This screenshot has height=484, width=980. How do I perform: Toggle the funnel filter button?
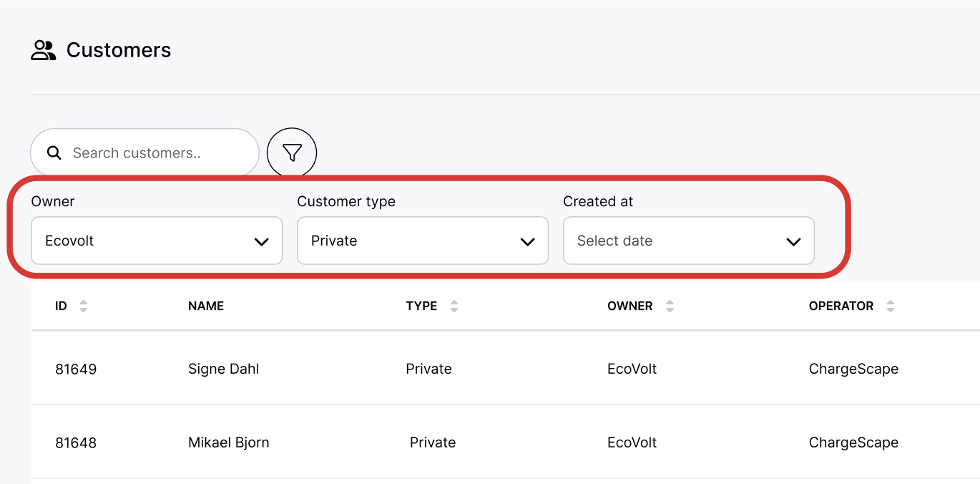coord(292,153)
